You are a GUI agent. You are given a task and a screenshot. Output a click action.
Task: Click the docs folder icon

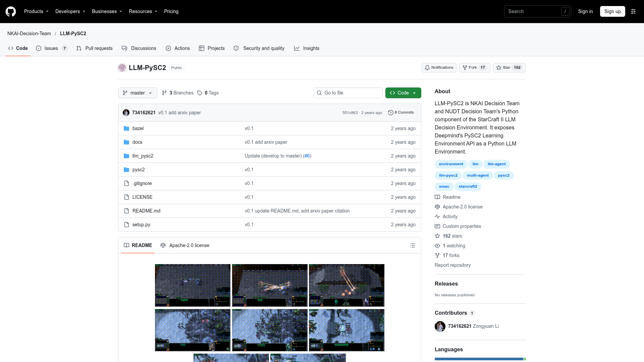click(126, 142)
